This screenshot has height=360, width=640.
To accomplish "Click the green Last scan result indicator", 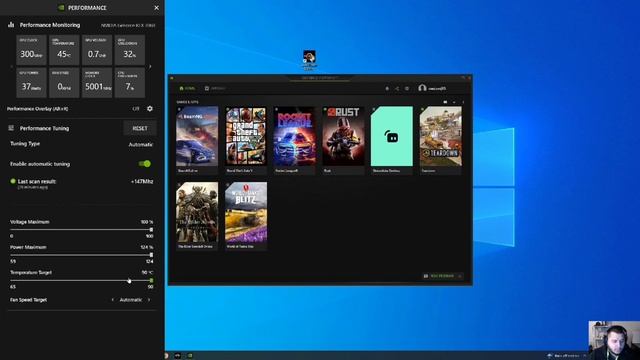I will point(13,181).
